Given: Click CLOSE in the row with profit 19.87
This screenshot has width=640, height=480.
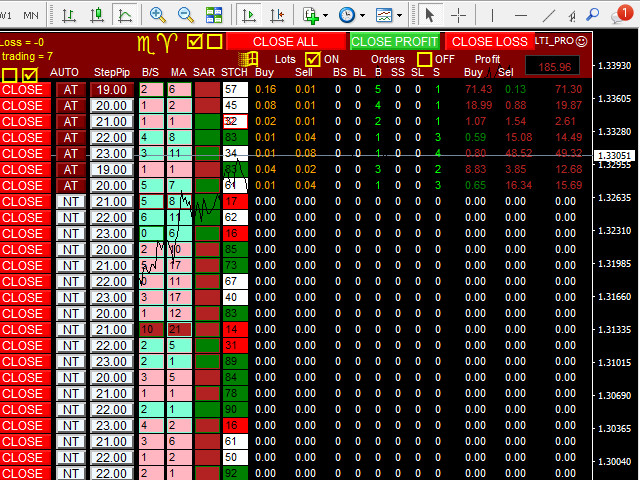Looking at the screenshot, I should point(25,106).
